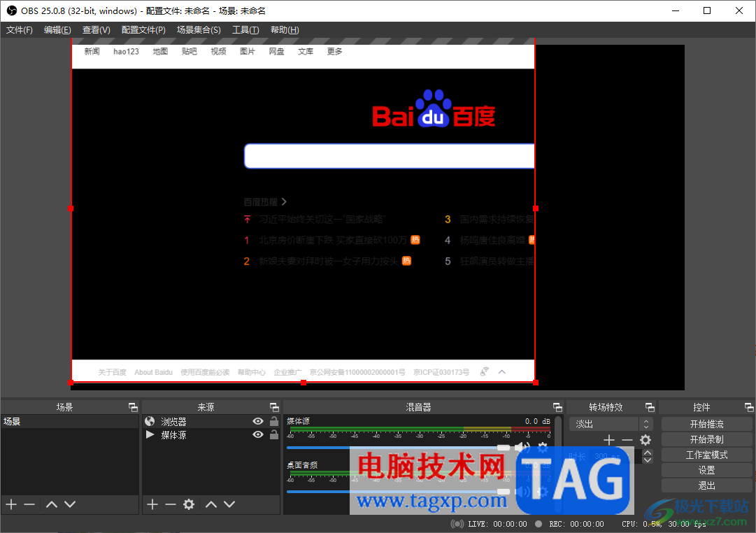
Task: Open the 淡出 transition dropdown
Action: (611, 425)
